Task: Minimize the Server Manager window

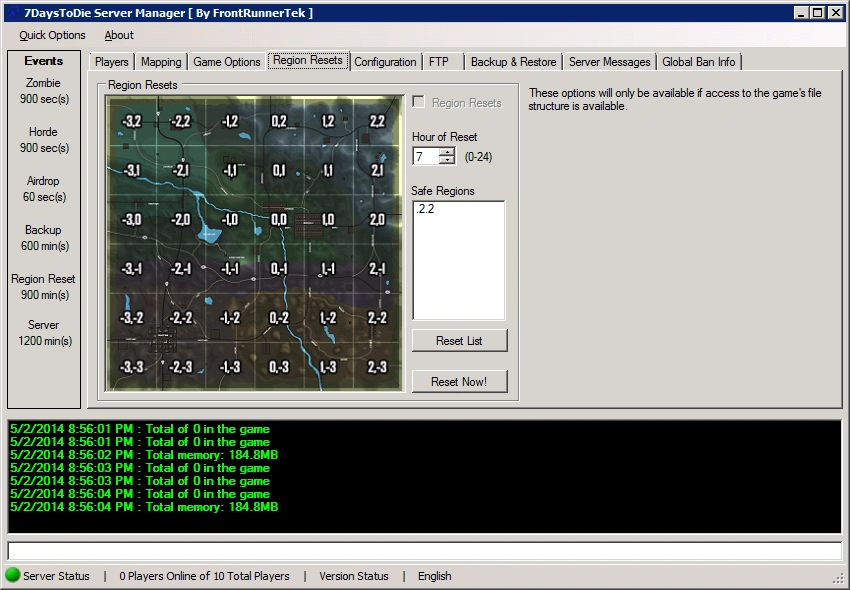Action: [x=802, y=13]
